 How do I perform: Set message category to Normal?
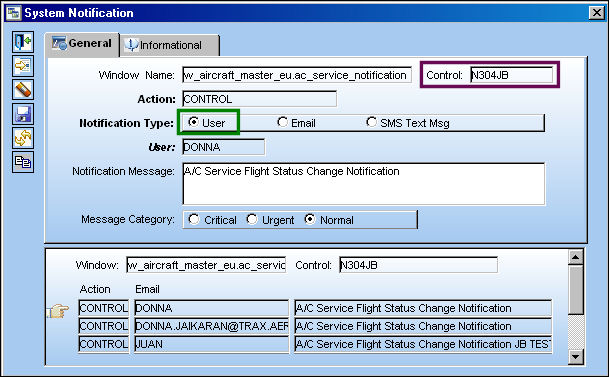(x=329, y=220)
